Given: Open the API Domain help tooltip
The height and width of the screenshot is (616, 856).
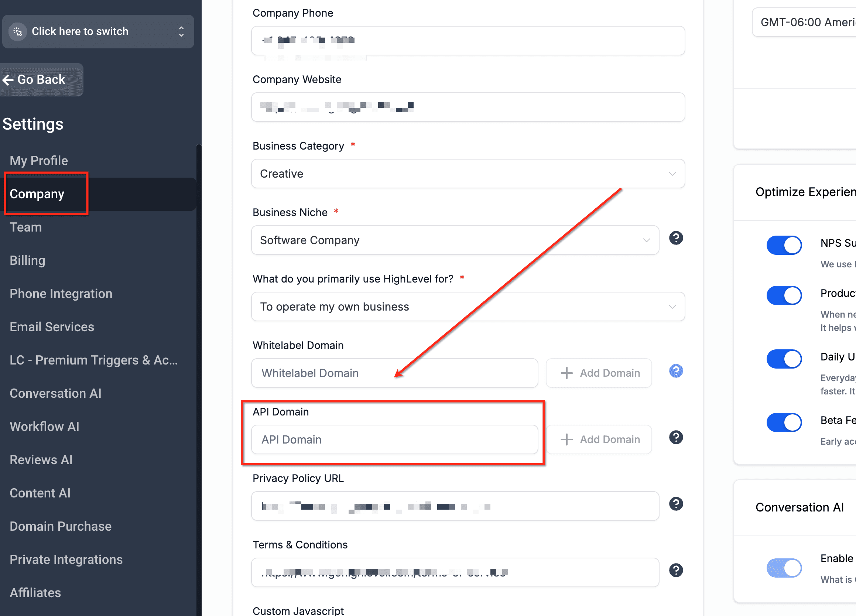Looking at the screenshot, I should (675, 438).
